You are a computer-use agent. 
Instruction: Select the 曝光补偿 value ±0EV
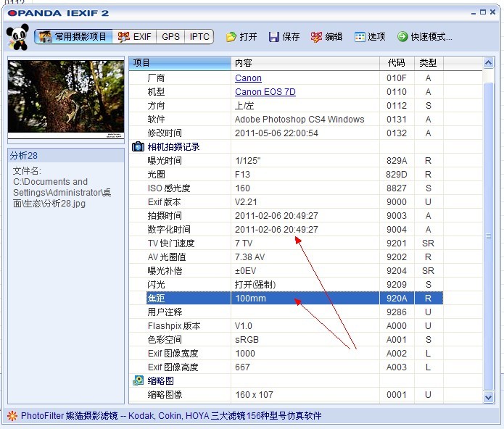245,271
